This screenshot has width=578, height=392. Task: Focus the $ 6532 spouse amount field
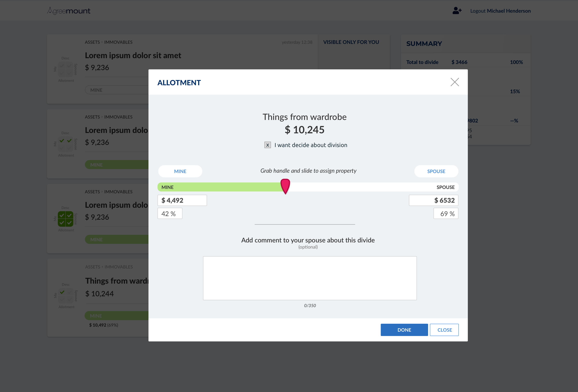(433, 200)
